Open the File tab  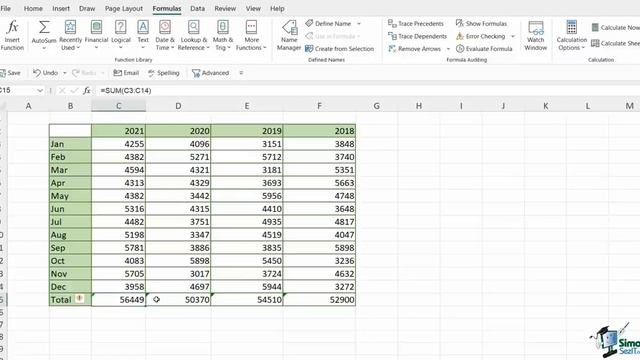[6, 8]
